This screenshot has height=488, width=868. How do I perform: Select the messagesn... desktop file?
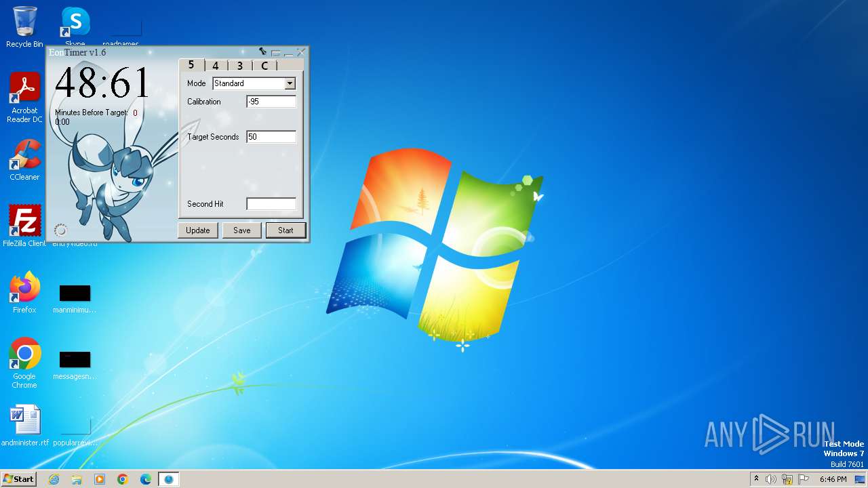(75, 365)
